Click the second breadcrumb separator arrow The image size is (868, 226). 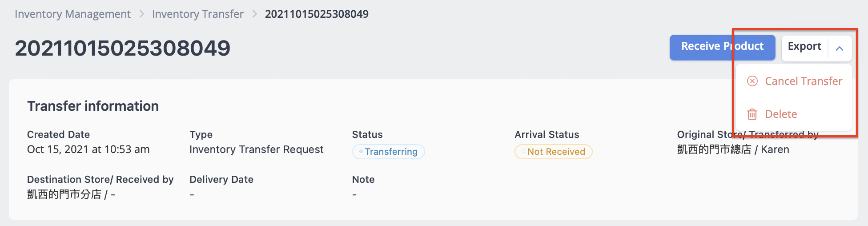pos(254,14)
